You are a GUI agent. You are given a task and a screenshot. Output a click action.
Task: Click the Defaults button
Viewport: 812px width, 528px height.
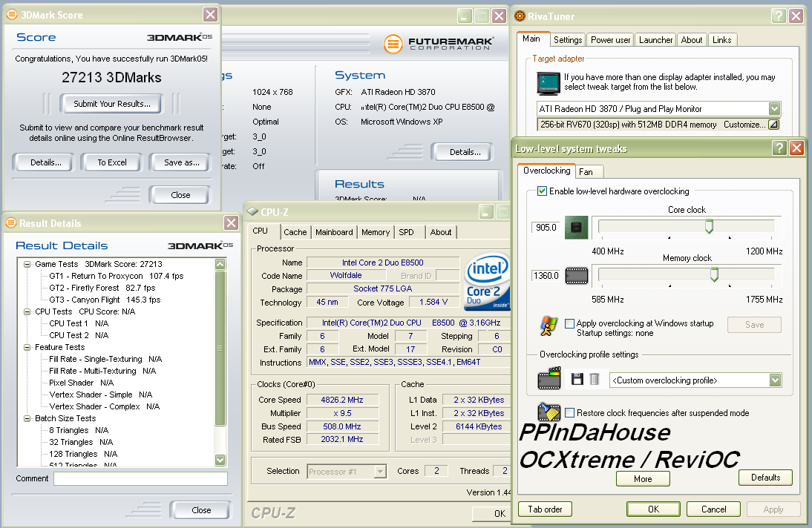[765, 478]
